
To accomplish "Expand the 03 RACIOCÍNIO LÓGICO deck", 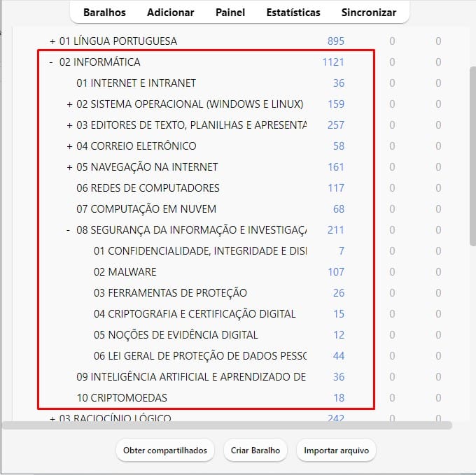I will pyautogui.click(x=52, y=419).
